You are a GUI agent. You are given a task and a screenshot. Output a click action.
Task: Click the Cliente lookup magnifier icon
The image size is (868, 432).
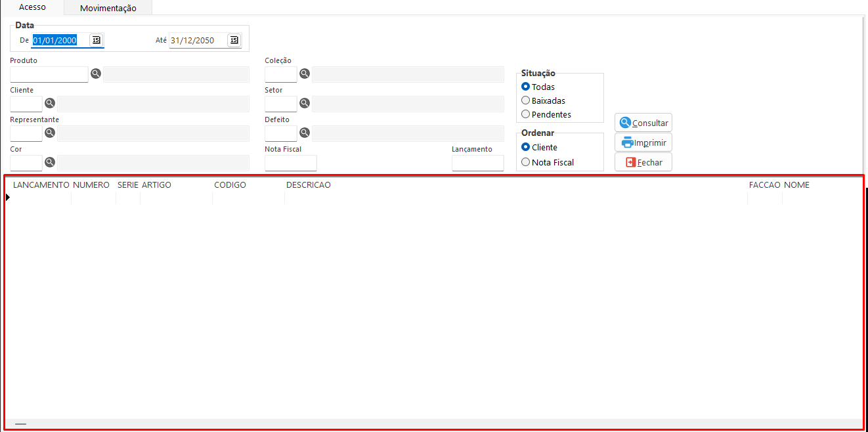(50, 103)
